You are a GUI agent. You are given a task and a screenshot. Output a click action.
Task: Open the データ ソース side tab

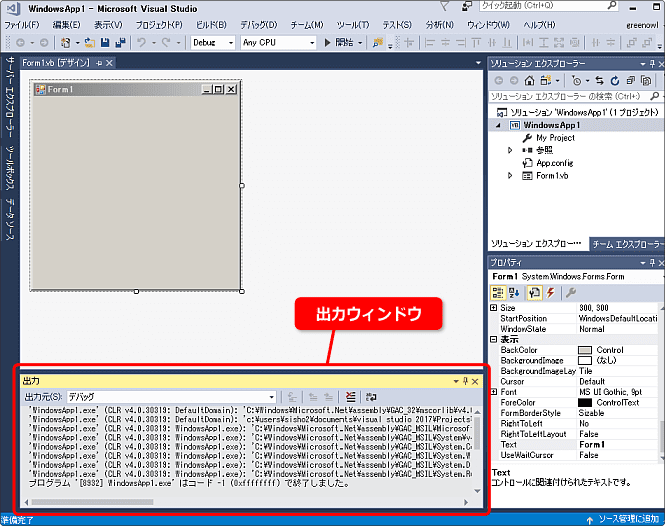tap(10, 220)
